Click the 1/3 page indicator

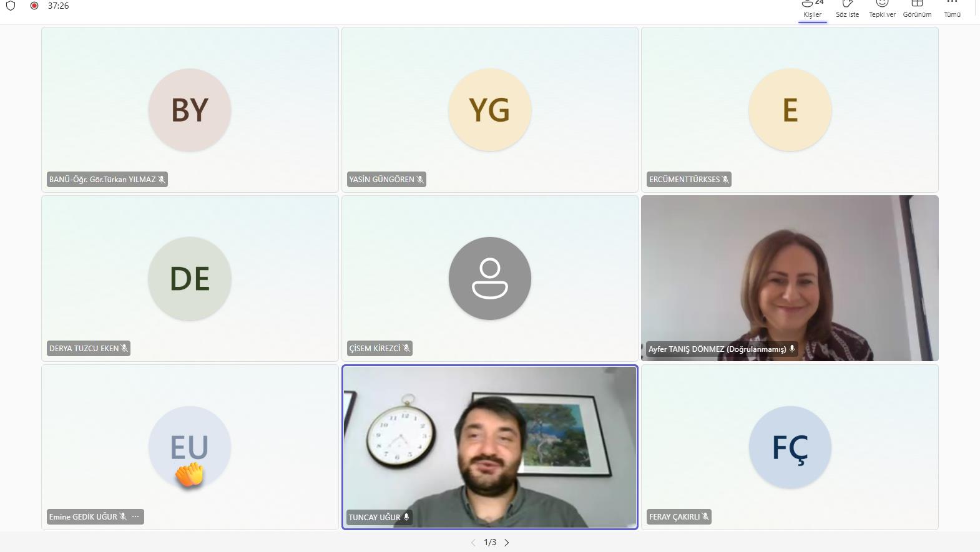coord(490,543)
